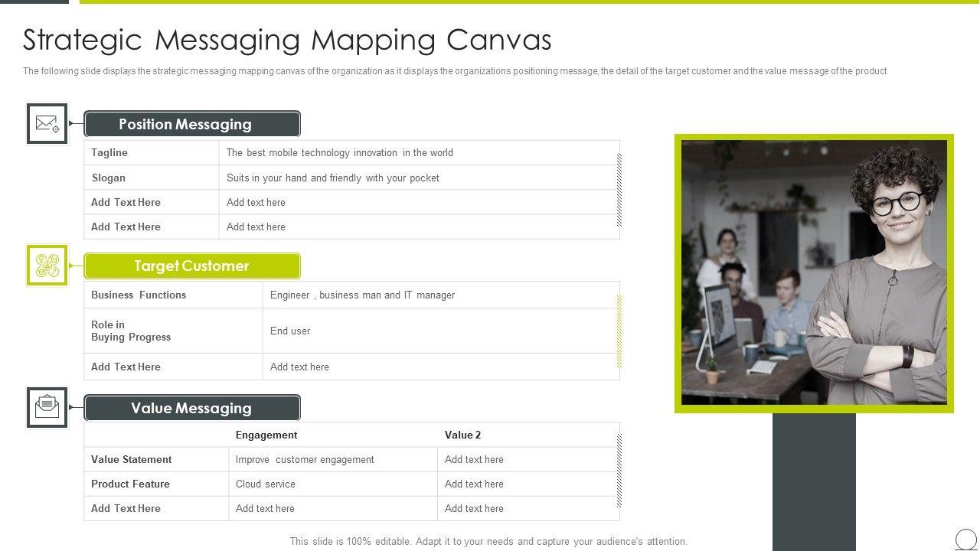The image size is (980, 551).
Task: Click the open mail icon beside Value Messaging
Action: (47, 407)
